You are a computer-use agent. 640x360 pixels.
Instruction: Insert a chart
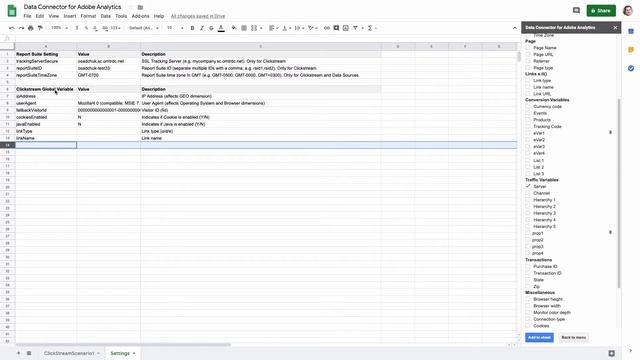tap(346, 28)
